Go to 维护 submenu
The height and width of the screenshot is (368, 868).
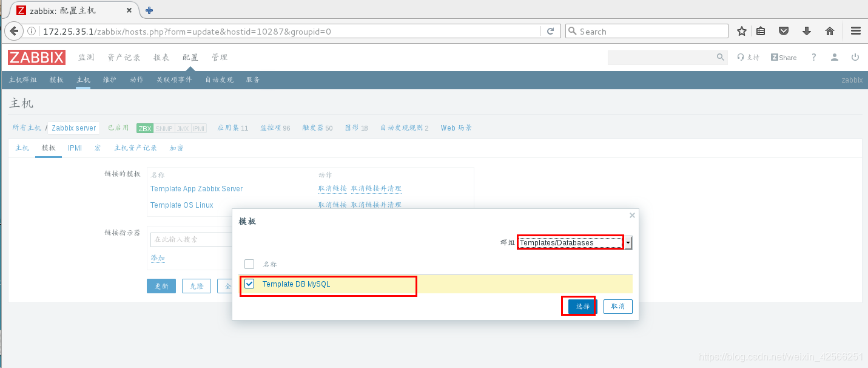[x=110, y=80]
